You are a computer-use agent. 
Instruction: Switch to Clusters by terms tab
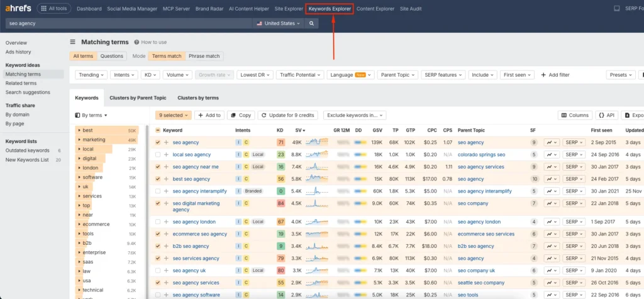tap(198, 98)
